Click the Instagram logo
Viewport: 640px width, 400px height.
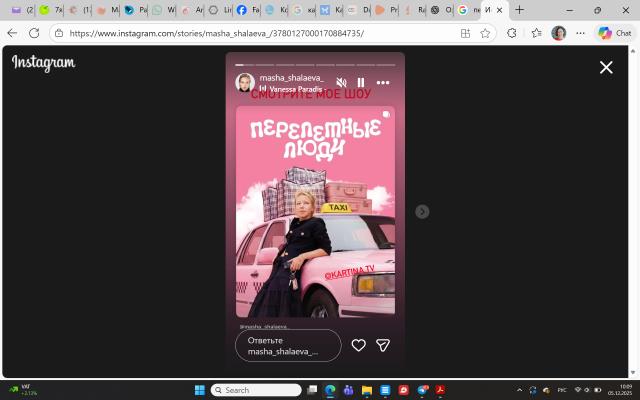[43, 63]
